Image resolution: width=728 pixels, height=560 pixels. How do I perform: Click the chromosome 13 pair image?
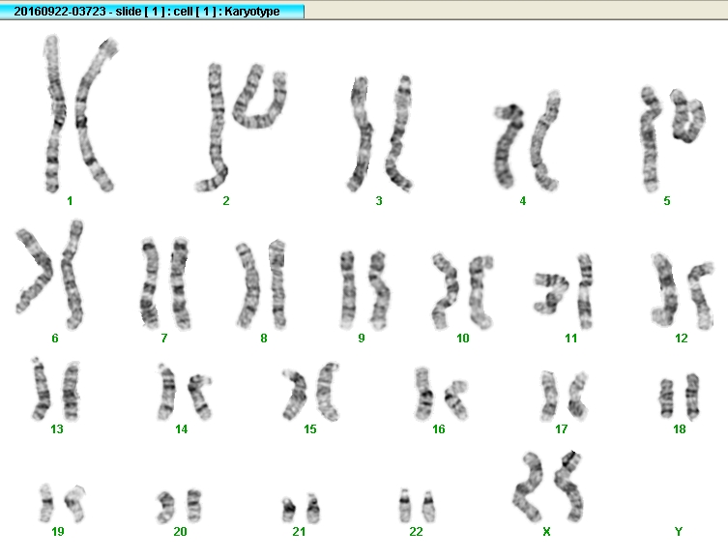[56, 389]
